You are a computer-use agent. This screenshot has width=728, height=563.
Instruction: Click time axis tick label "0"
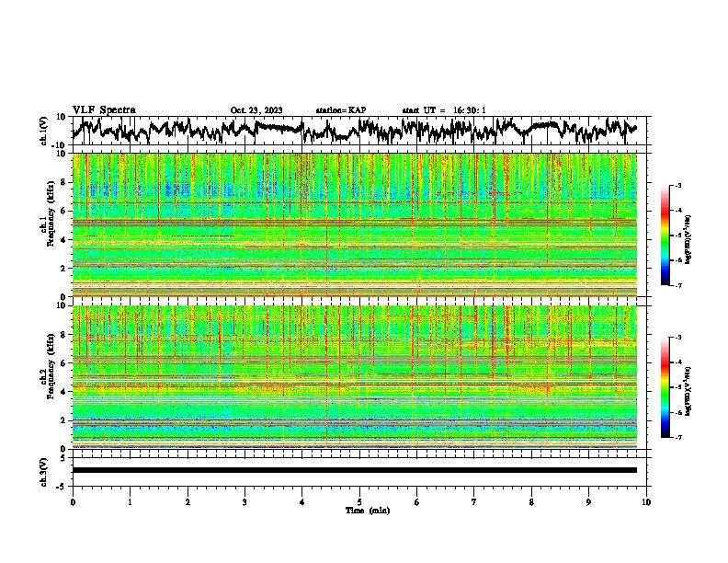[x=73, y=502]
